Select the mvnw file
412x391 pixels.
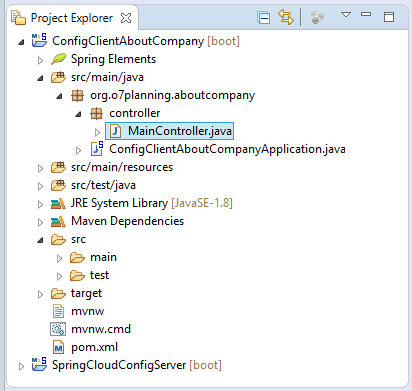87,311
